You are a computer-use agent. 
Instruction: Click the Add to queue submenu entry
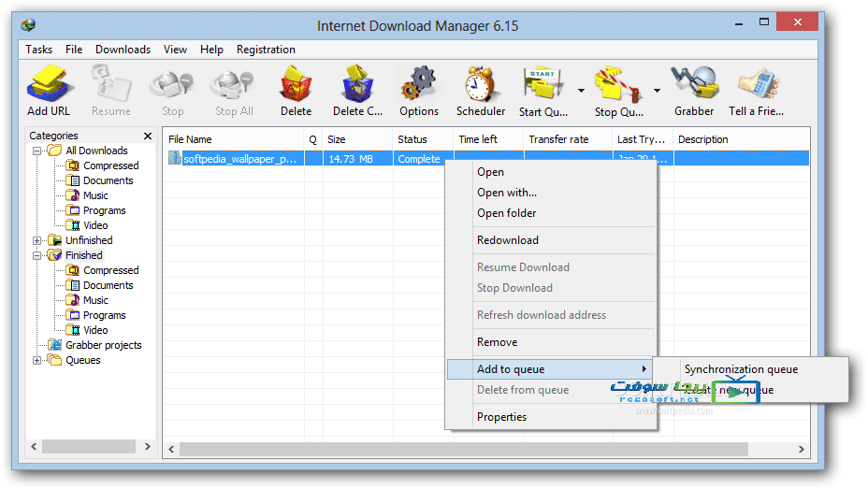551,369
